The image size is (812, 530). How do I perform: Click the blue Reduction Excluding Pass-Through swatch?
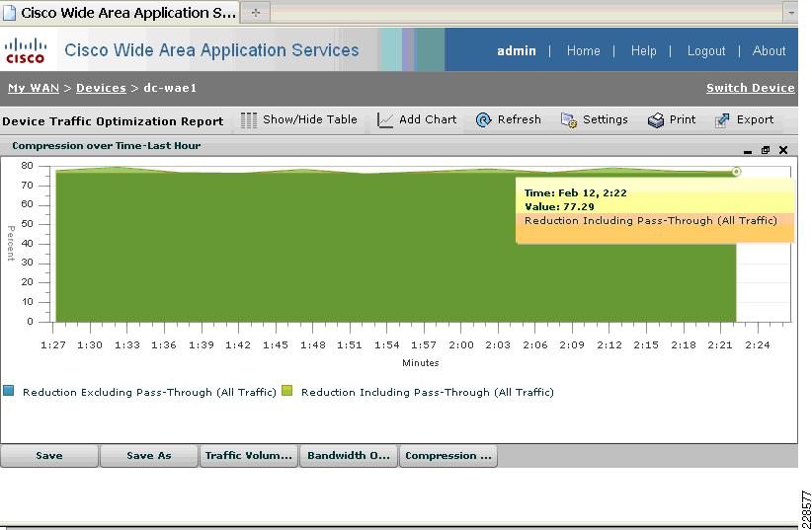(8, 391)
